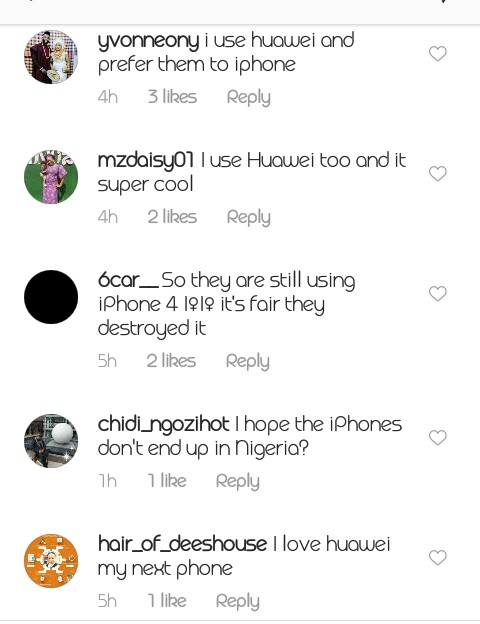480x624 pixels.
Task: Reply to mzdaisy01's Huawei comment
Action: point(249,218)
